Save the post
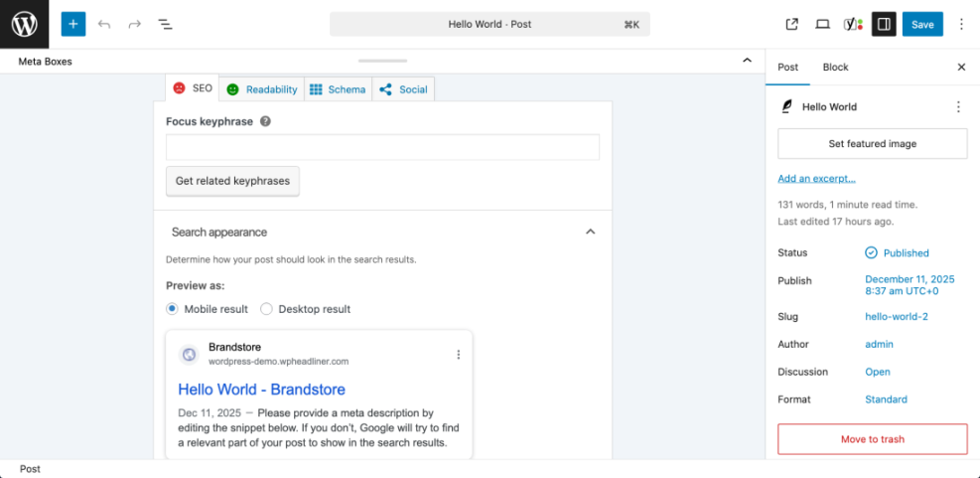This screenshot has height=478, width=980. tap(922, 25)
